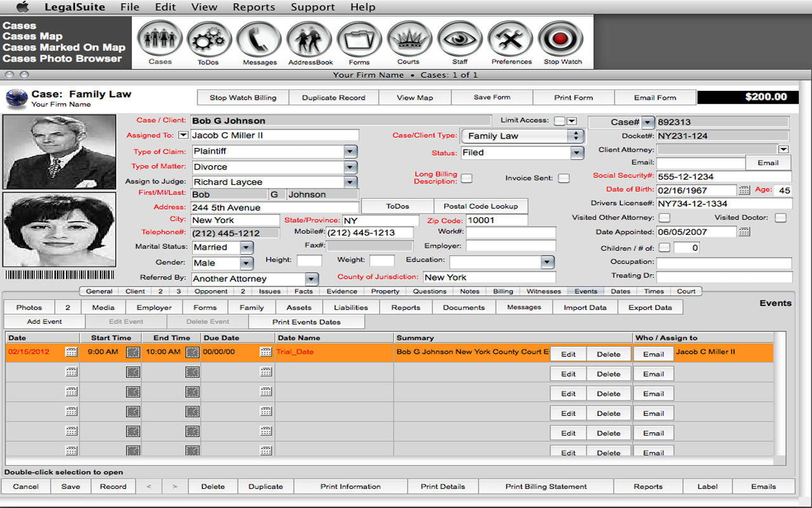Open the Date Appointed calendar picker
The image size is (812, 508).
pos(744,232)
